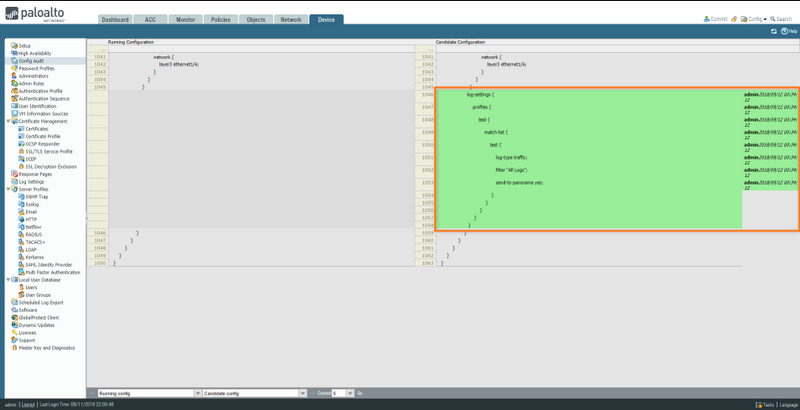Click the Logout link

29,405
